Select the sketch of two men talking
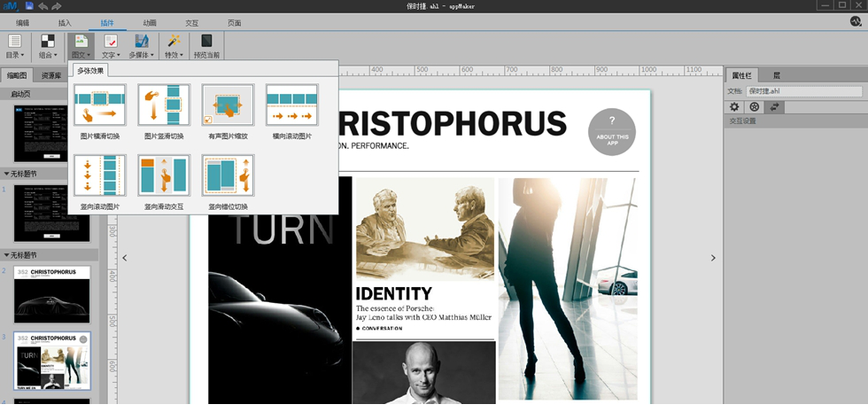The width and height of the screenshot is (868, 420). point(425,229)
